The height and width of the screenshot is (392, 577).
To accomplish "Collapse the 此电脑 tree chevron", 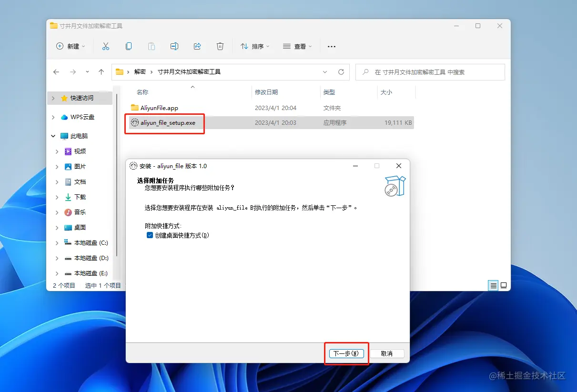I will (53, 136).
